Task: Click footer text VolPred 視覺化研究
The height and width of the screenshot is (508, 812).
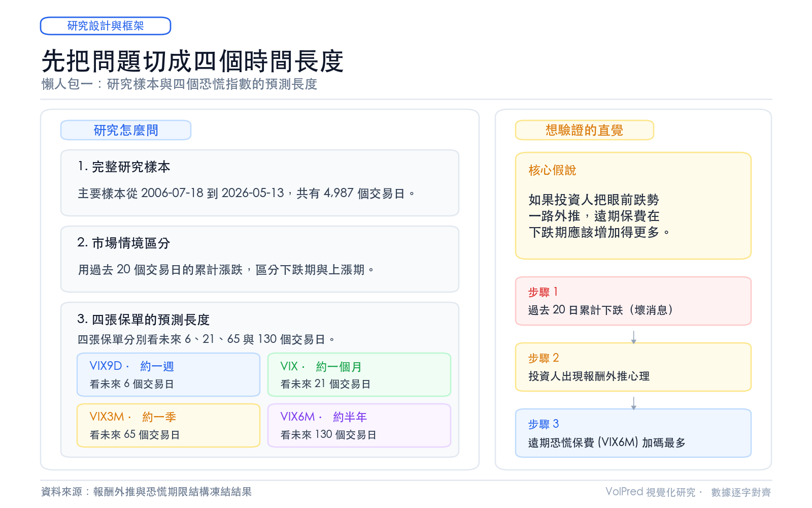Action: click(x=651, y=492)
